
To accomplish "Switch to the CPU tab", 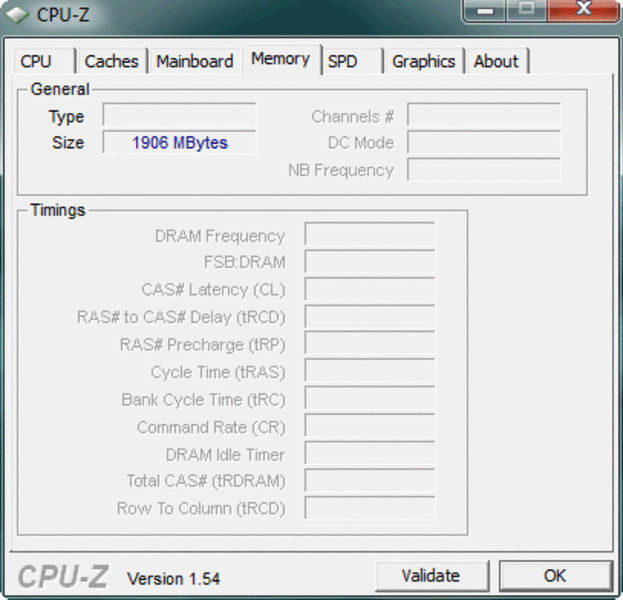I will (x=36, y=61).
